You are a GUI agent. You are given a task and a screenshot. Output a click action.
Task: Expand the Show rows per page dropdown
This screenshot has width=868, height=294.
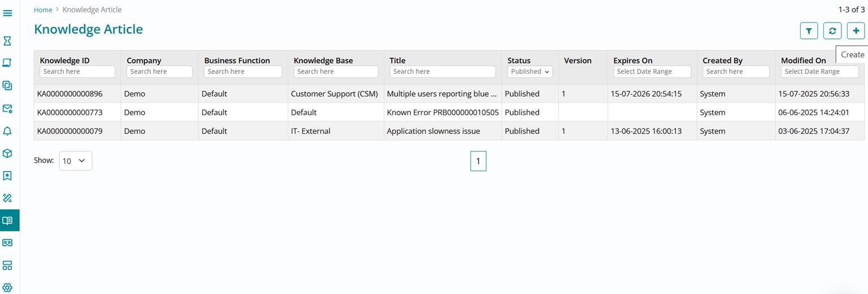point(75,161)
